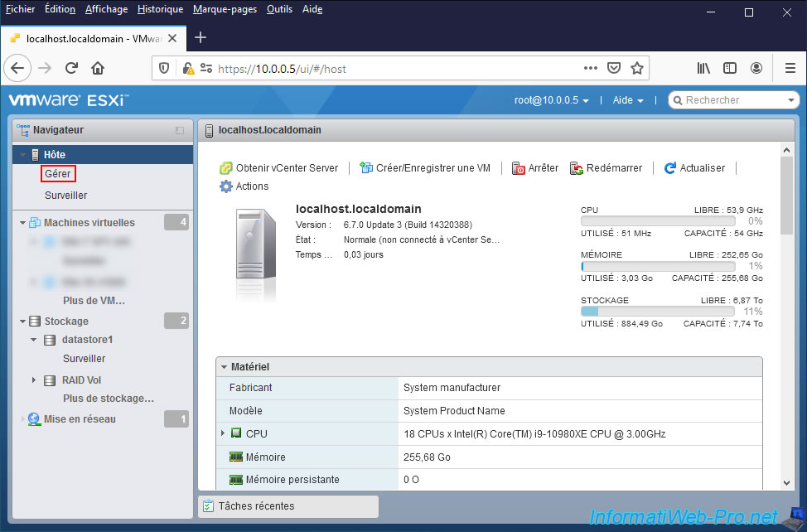Click the Stockage usage bar

pyautogui.click(x=658, y=312)
